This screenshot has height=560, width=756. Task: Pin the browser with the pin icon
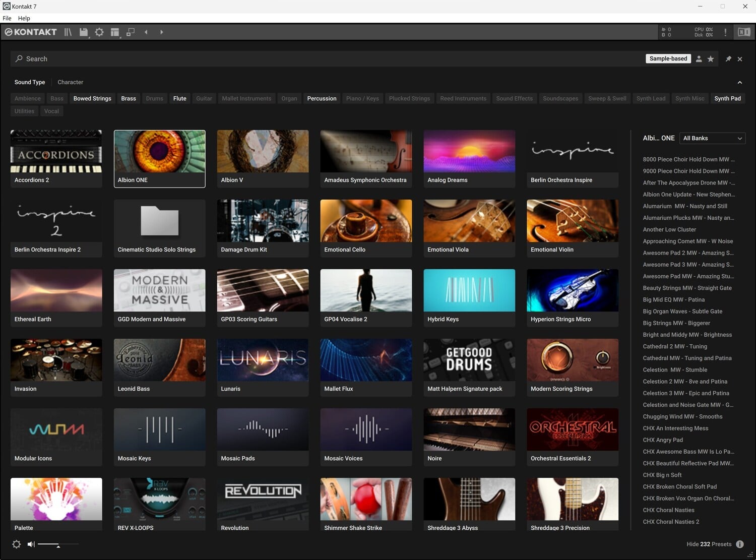(728, 59)
